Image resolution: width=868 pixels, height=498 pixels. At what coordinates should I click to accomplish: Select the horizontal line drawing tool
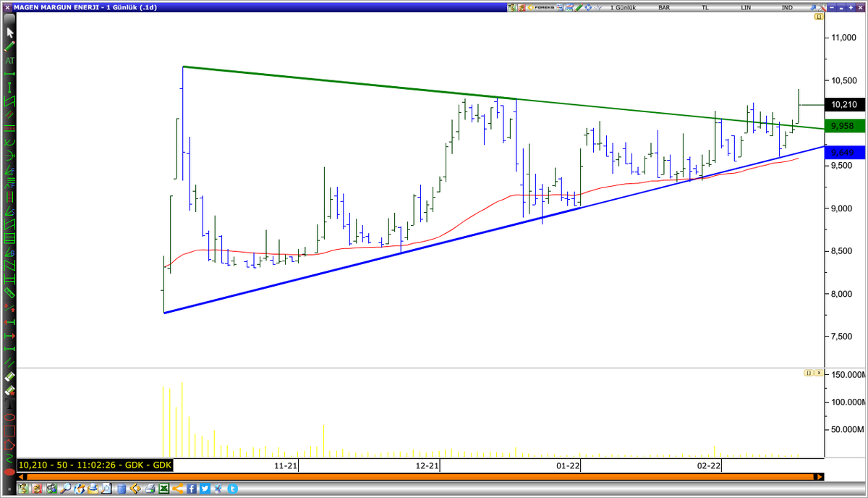coord(10,74)
